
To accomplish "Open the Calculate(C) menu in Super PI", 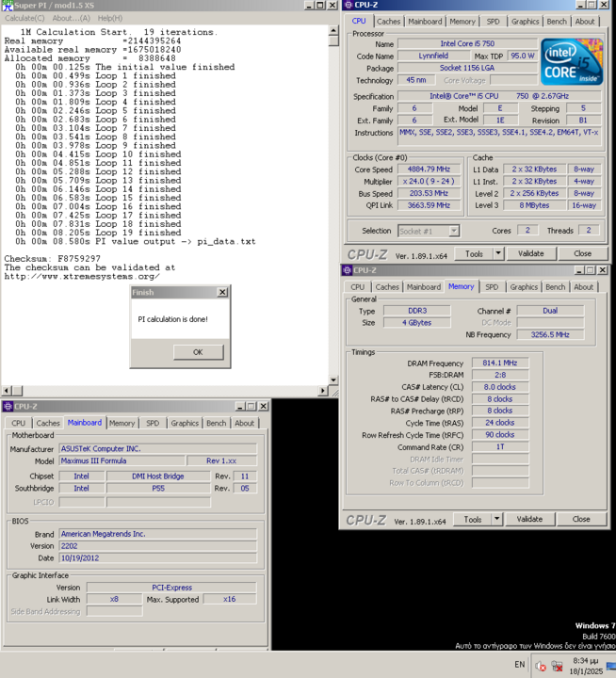I will (x=24, y=18).
